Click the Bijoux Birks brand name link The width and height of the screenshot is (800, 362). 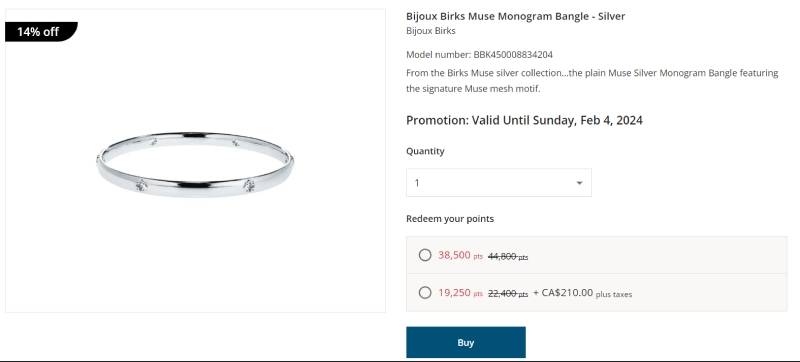click(x=431, y=31)
